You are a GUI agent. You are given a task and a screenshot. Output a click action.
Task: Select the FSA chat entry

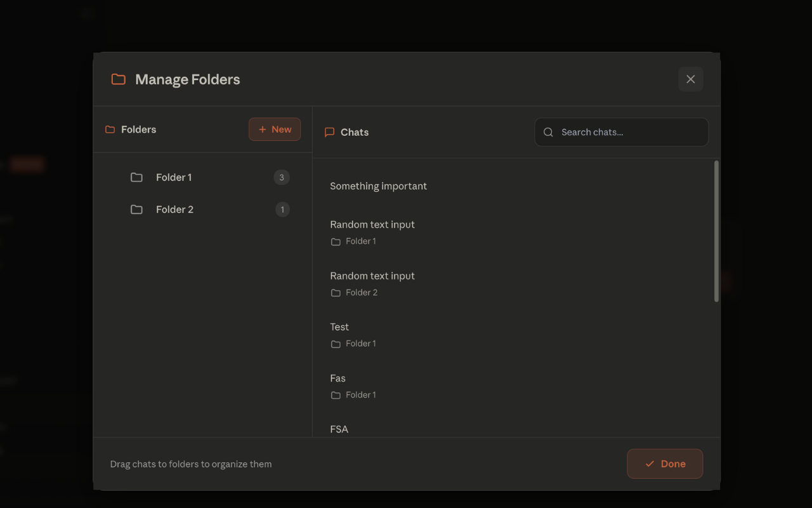339,429
